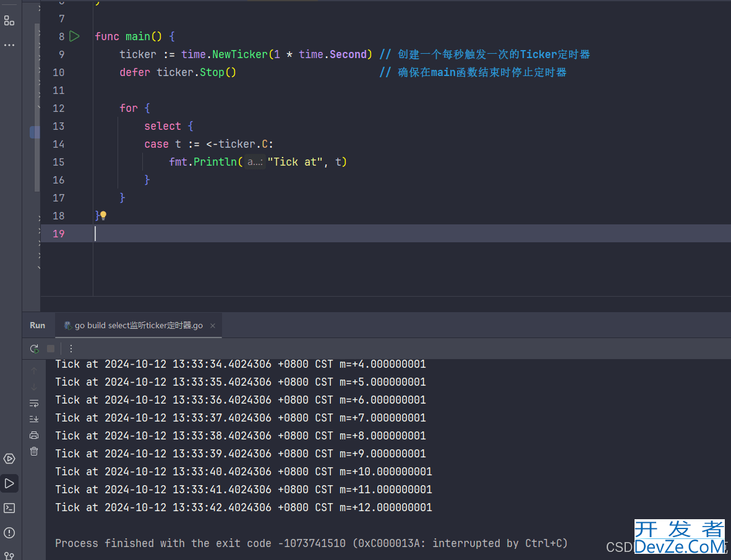The image size is (731, 560).
Task: Click output line with 13:33:36.4024306
Action: pos(241,400)
